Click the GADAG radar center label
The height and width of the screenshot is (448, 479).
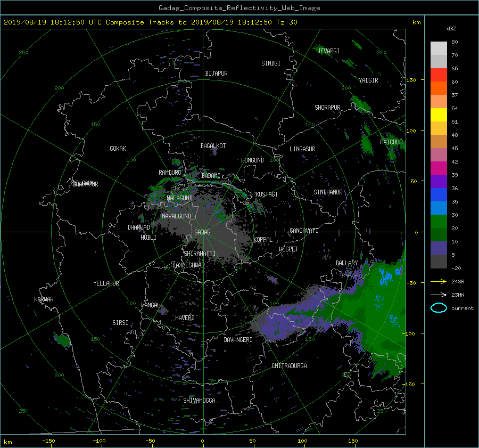tap(203, 232)
